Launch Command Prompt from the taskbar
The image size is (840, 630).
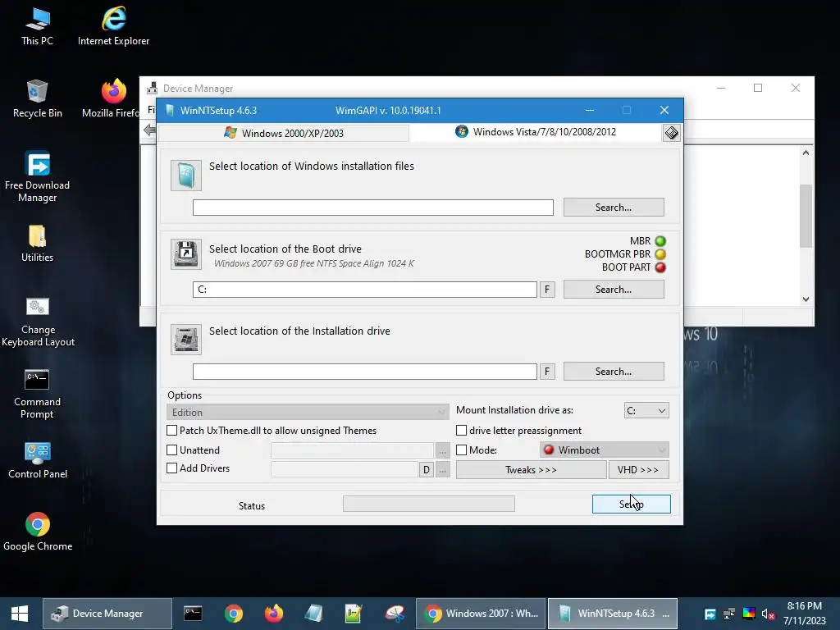point(192,614)
